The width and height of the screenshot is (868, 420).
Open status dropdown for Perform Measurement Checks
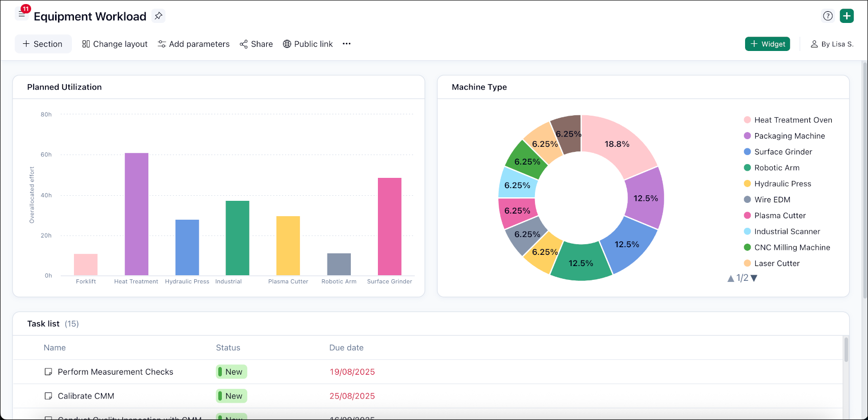232,372
